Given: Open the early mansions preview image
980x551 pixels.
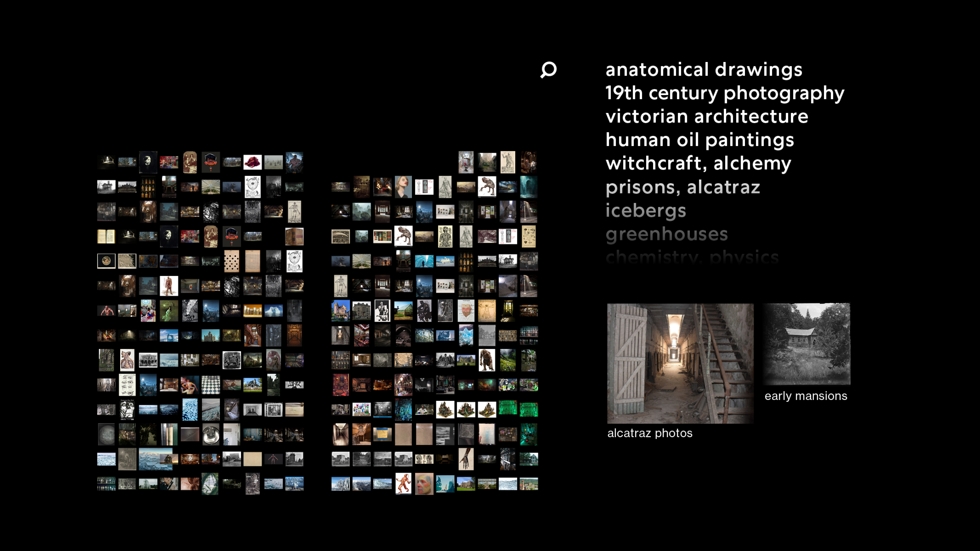Looking at the screenshot, I should [806, 344].
